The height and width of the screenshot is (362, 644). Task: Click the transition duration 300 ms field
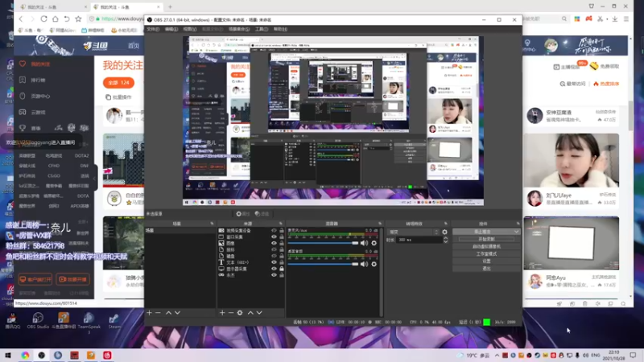tap(419, 240)
